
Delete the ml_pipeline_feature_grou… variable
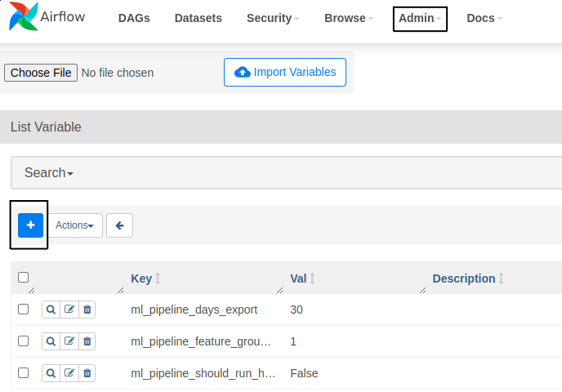click(x=87, y=341)
